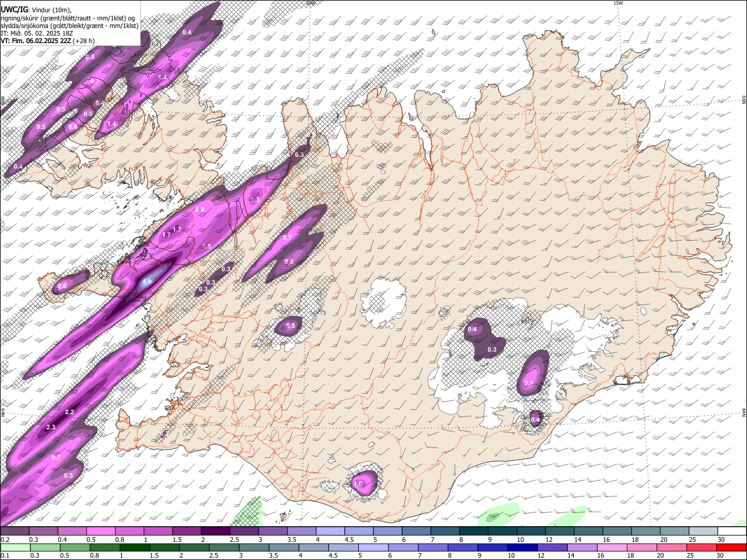Click the 0.2 value in the snow legend
This screenshot has width=747, height=560.
(x=4, y=540)
